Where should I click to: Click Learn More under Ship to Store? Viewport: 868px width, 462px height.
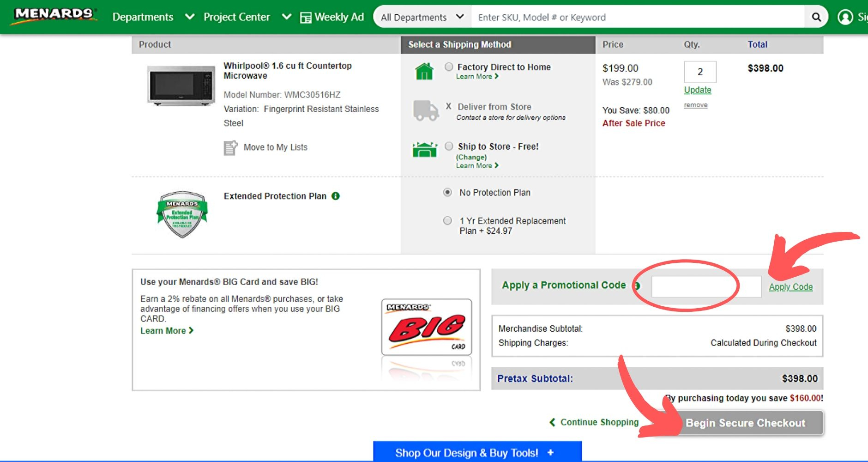click(477, 165)
